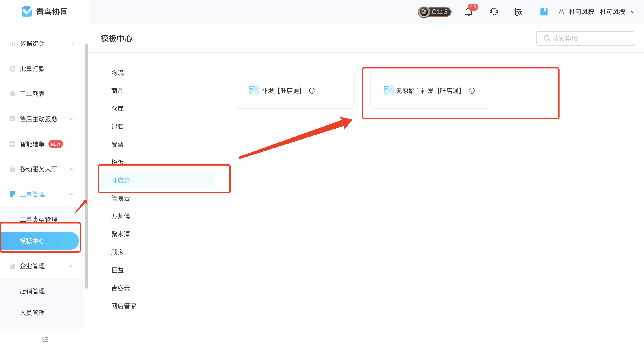Screen dimensions: 644x349
Task: Click the 工单列表 search icon
Action: (13, 94)
